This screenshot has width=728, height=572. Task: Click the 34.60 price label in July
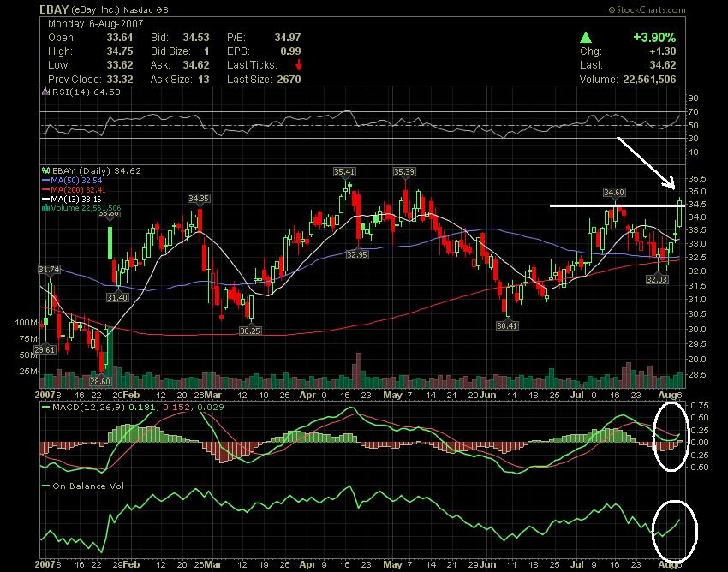coord(614,192)
